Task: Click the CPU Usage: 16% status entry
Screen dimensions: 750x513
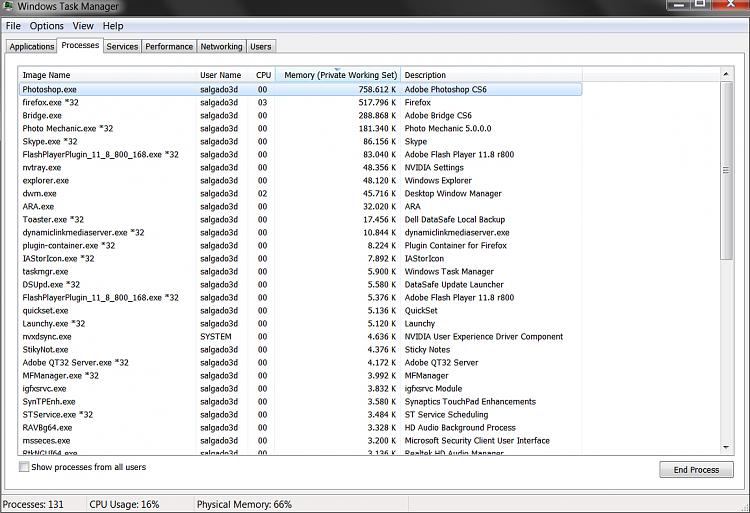Action: (x=124, y=504)
